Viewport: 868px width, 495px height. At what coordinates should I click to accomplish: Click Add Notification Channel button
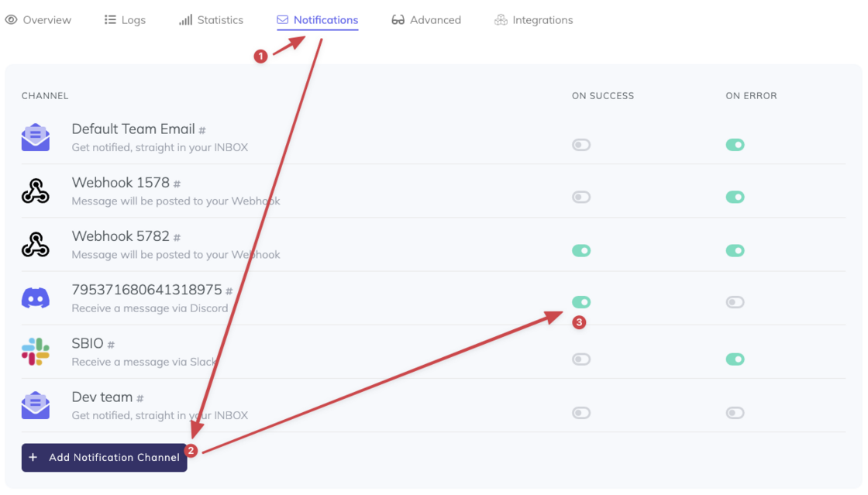tap(105, 457)
